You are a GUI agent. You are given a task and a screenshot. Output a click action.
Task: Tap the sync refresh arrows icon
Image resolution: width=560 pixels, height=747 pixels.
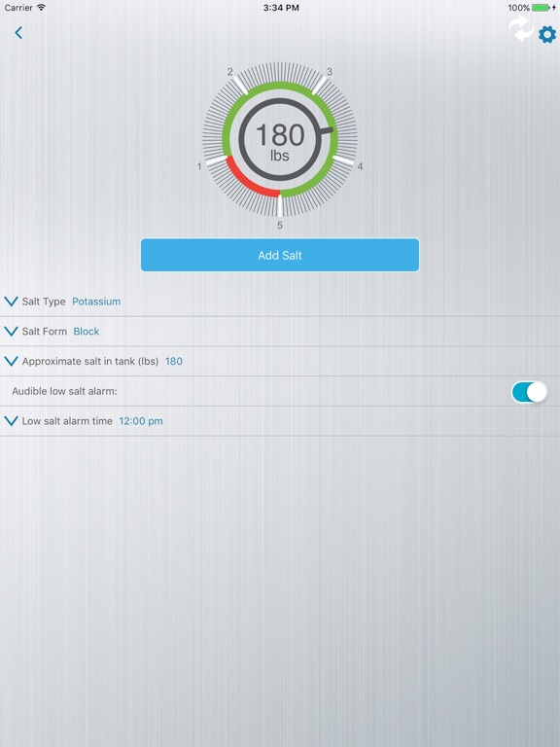(x=521, y=28)
